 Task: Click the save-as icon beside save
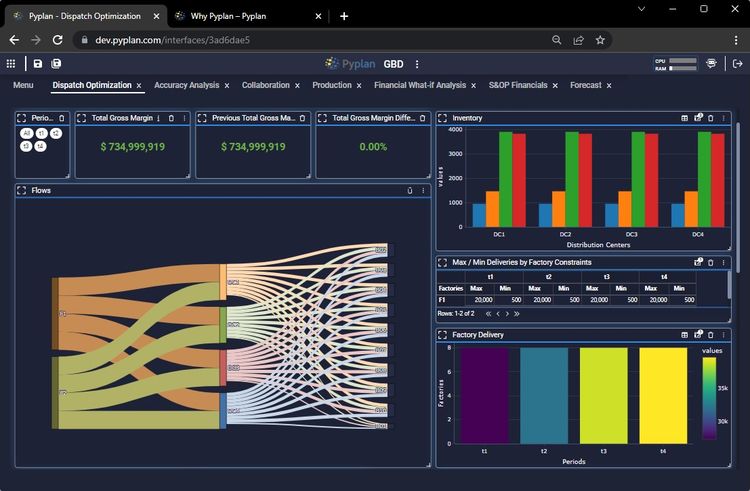56,63
